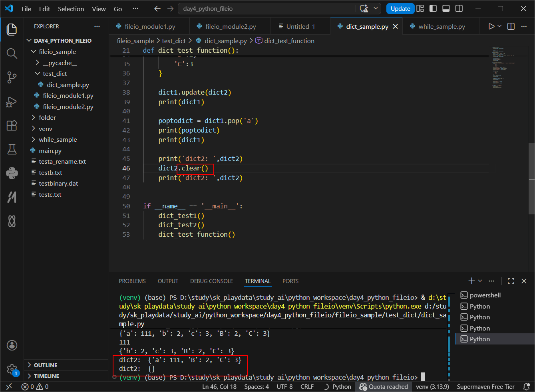
Task: Open the Customize Layout icon
Action: [420, 8]
